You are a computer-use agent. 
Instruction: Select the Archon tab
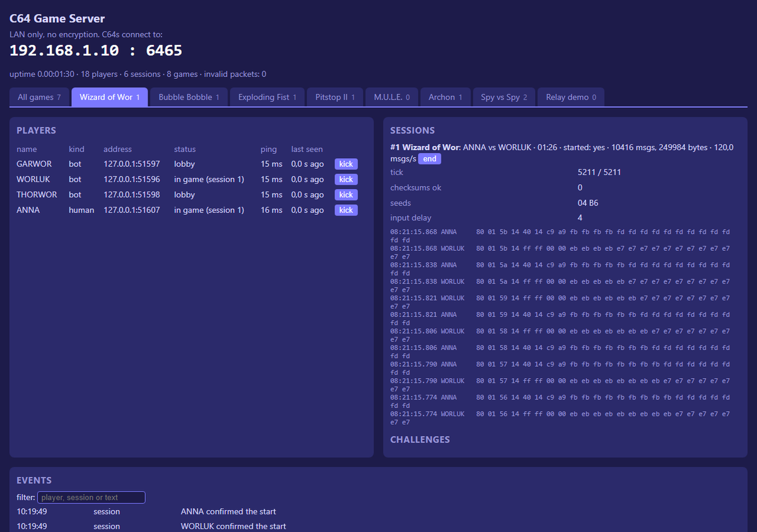pos(445,97)
